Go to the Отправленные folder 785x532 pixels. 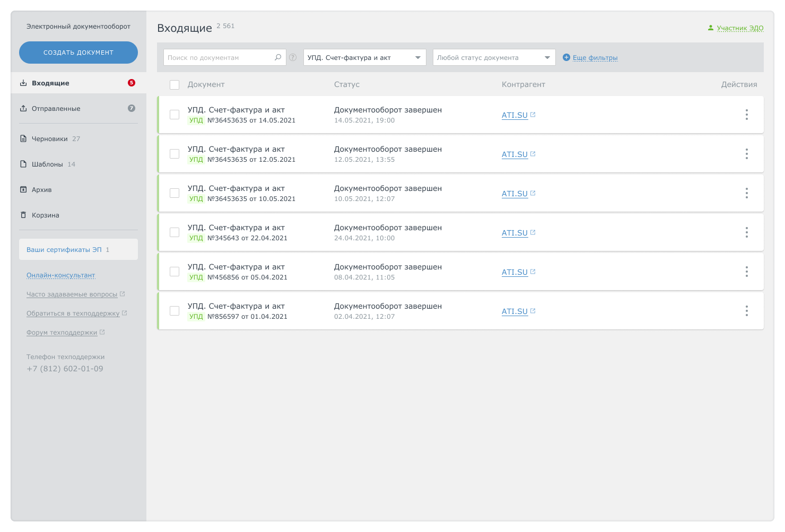[x=56, y=108]
